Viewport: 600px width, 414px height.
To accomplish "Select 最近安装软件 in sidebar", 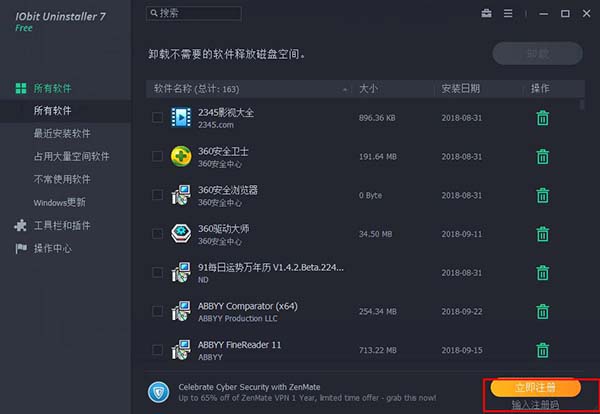I will 62,133.
